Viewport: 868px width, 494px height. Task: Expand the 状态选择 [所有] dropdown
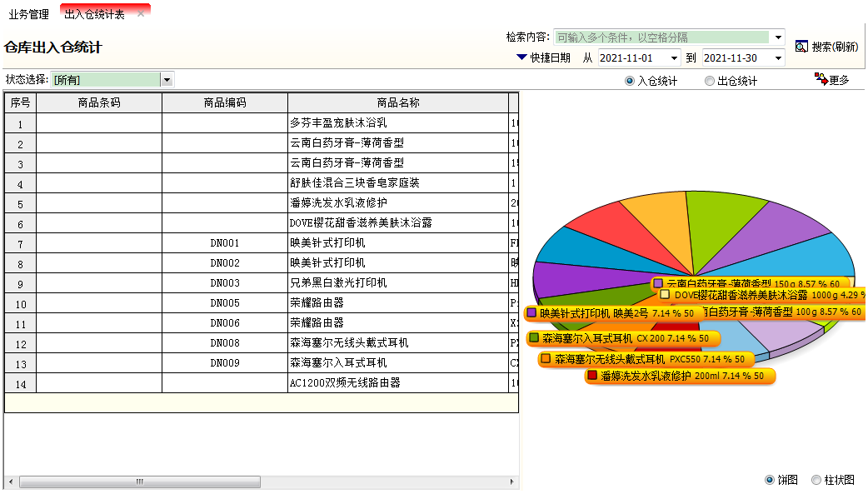(167, 80)
